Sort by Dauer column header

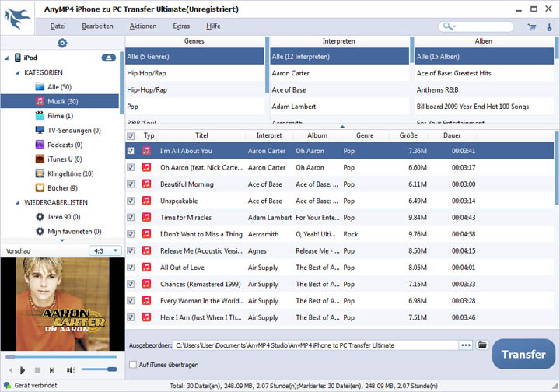click(452, 135)
